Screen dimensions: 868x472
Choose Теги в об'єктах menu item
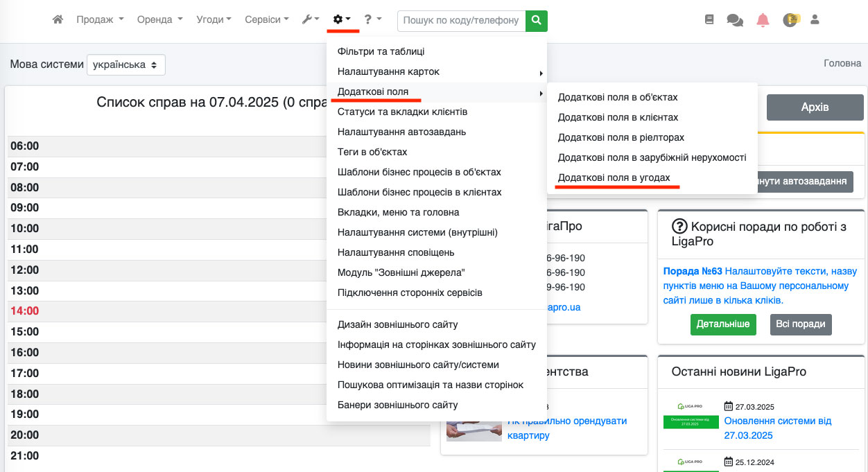[x=372, y=152]
